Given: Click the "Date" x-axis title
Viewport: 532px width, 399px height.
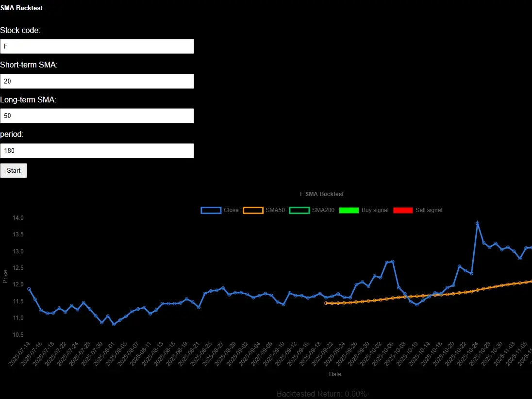Looking at the screenshot, I should (x=335, y=374).
